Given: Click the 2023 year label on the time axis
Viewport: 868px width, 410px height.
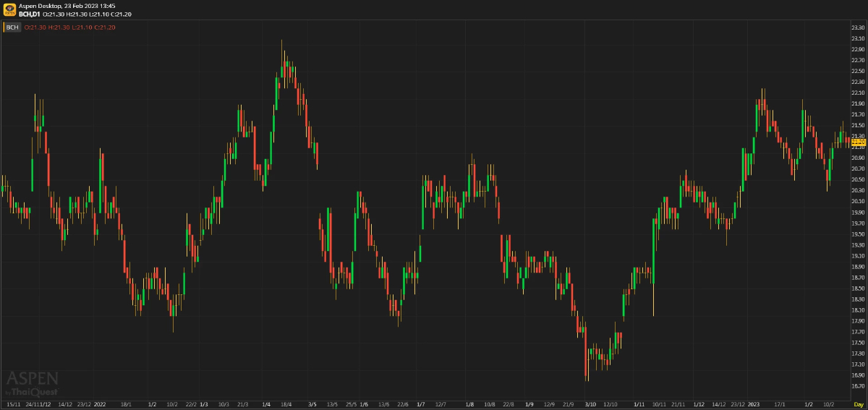Looking at the screenshot, I should click(754, 404).
